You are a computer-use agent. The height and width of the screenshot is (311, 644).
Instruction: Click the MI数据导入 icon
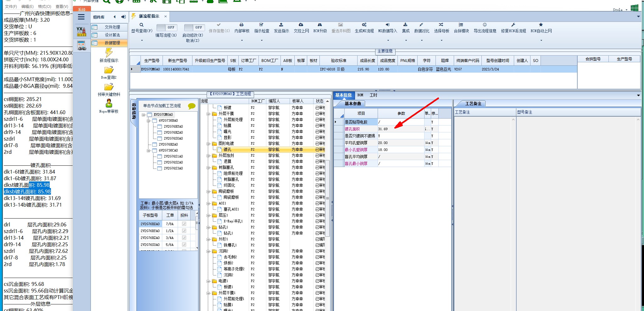pyautogui.click(x=387, y=25)
